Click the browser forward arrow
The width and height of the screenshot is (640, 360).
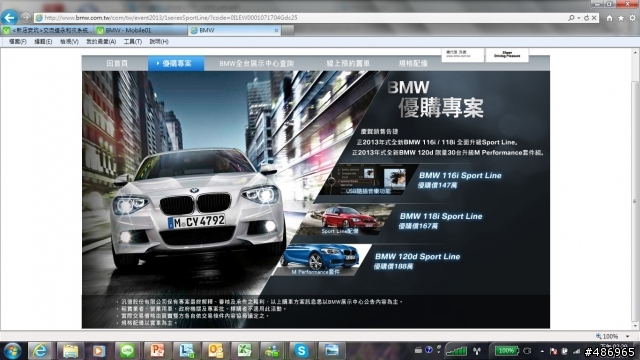25,18
